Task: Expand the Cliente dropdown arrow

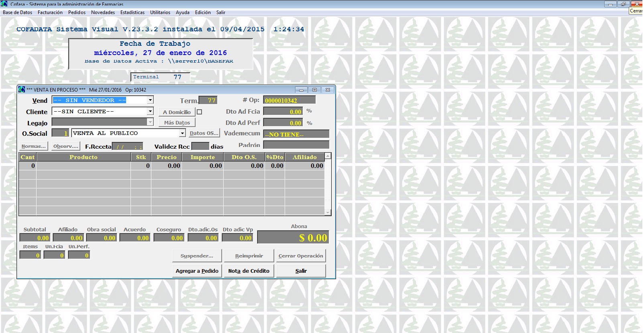Action: (150, 111)
